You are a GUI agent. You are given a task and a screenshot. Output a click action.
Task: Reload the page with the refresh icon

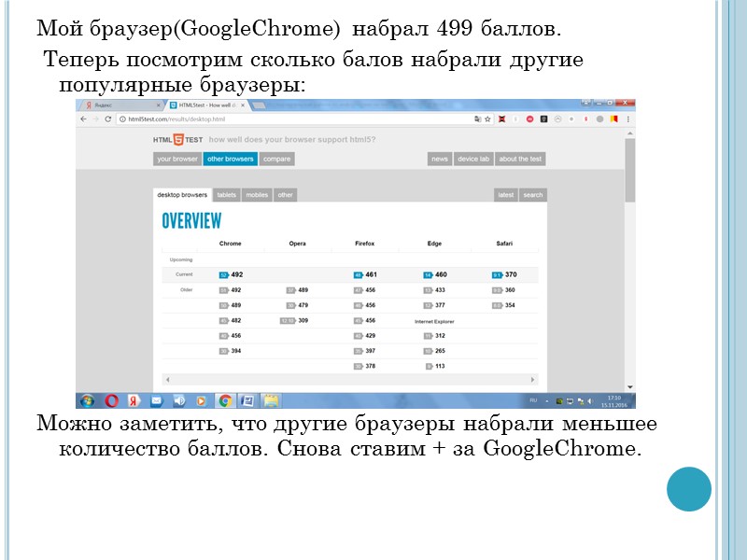click(107, 119)
